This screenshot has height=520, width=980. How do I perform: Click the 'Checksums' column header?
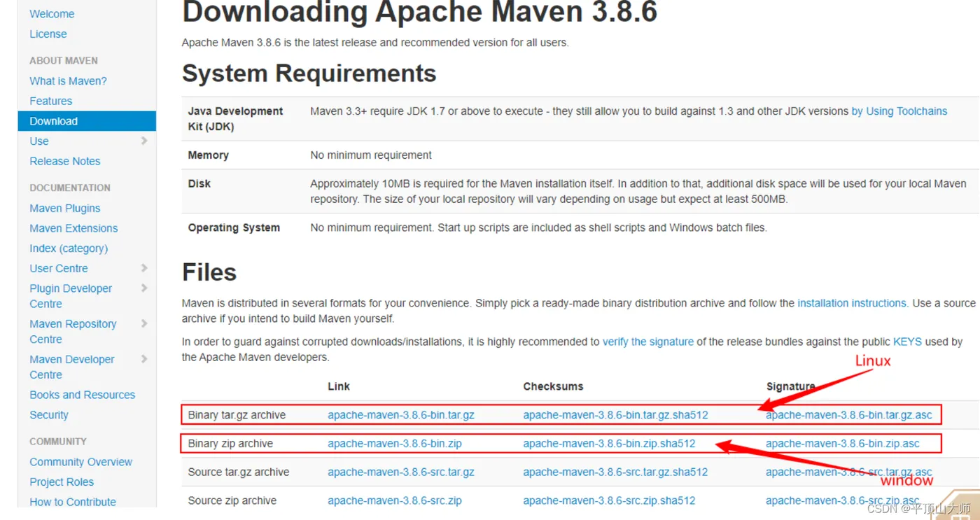[553, 386]
